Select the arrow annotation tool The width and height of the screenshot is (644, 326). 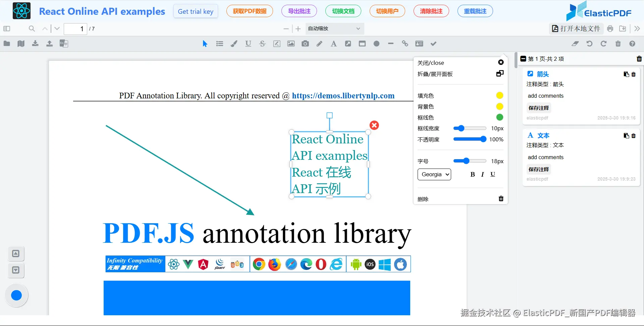click(x=348, y=44)
